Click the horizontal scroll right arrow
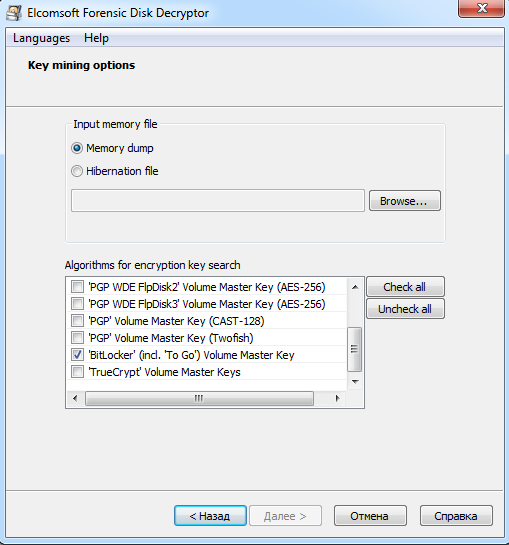This screenshot has width=509, height=545. click(337, 398)
